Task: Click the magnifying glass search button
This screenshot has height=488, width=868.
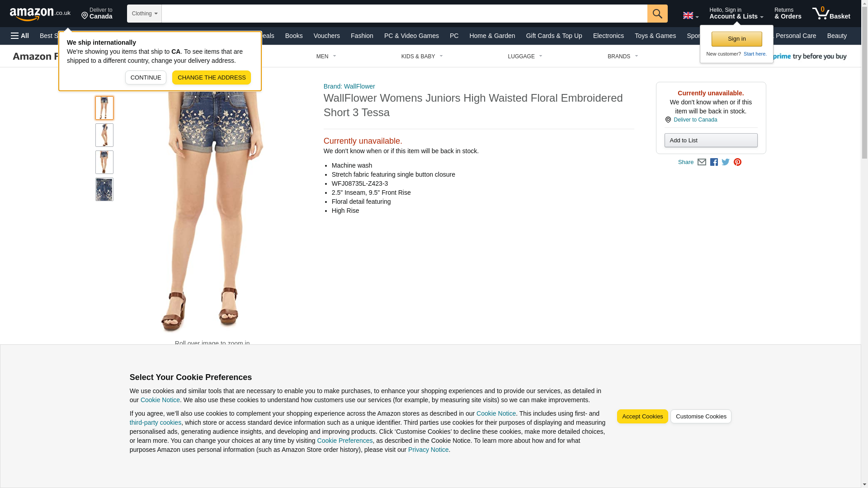Action: pyautogui.click(x=657, y=14)
